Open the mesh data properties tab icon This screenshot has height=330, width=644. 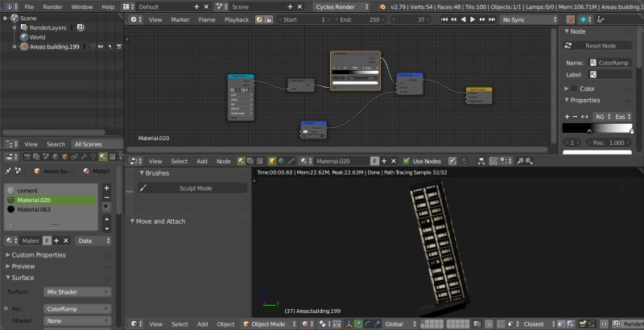93,157
